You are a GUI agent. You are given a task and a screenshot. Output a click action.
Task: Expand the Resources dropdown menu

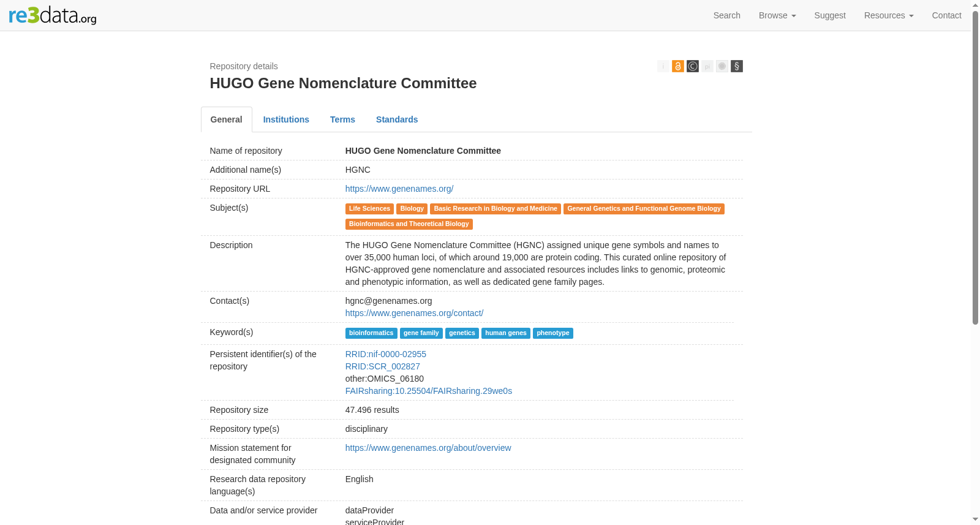pyautogui.click(x=889, y=15)
